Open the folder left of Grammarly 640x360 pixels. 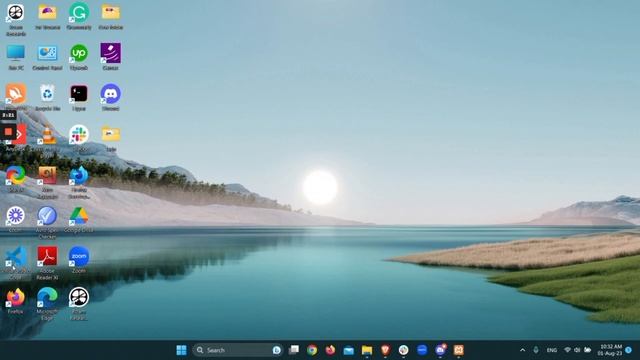coord(47,16)
